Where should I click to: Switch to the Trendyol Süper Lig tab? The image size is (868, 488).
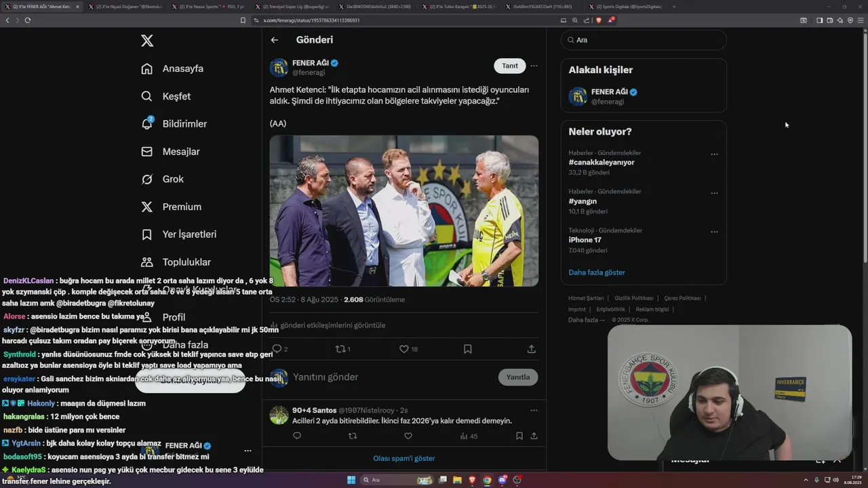tap(292, 6)
